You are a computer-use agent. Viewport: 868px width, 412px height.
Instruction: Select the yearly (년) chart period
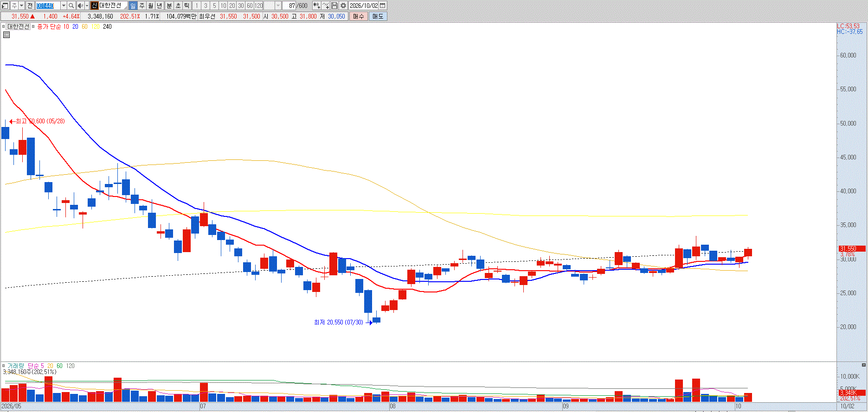pyautogui.click(x=160, y=6)
